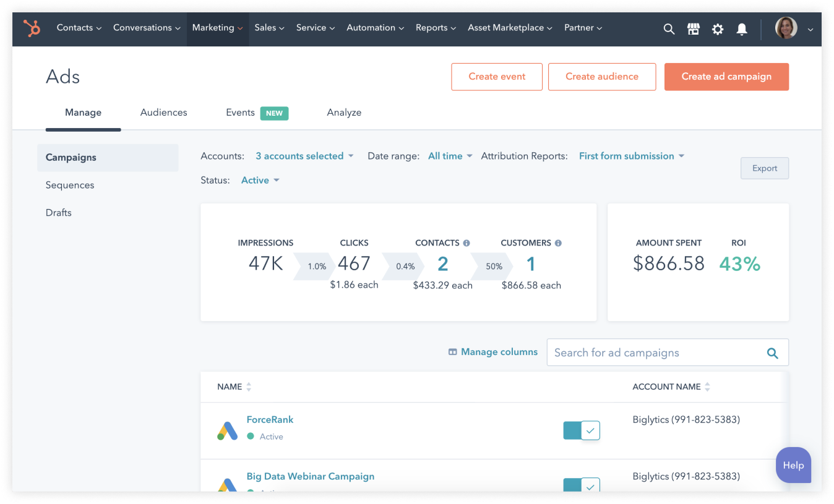This screenshot has width=834, height=504.
Task: Open the First form submission dropdown
Action: [631, 156]
